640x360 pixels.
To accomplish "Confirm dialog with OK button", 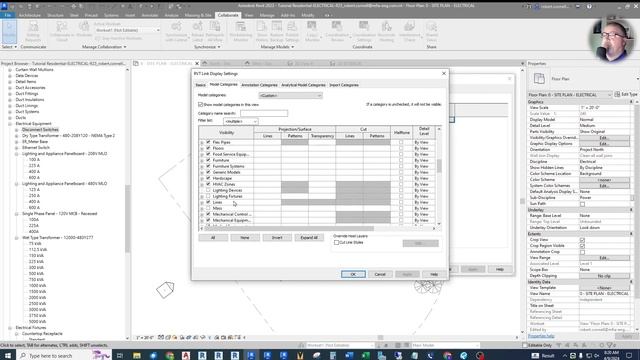I will click(x=353, y=274).
